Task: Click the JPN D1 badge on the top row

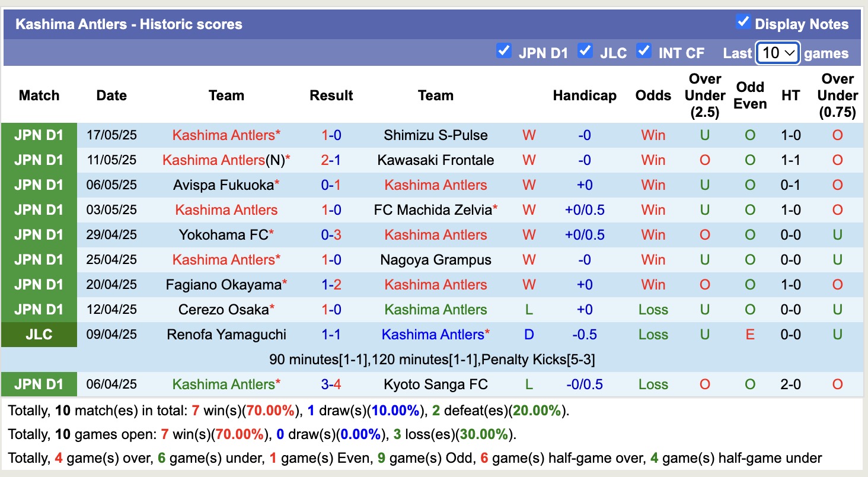Action: [39, 135]
